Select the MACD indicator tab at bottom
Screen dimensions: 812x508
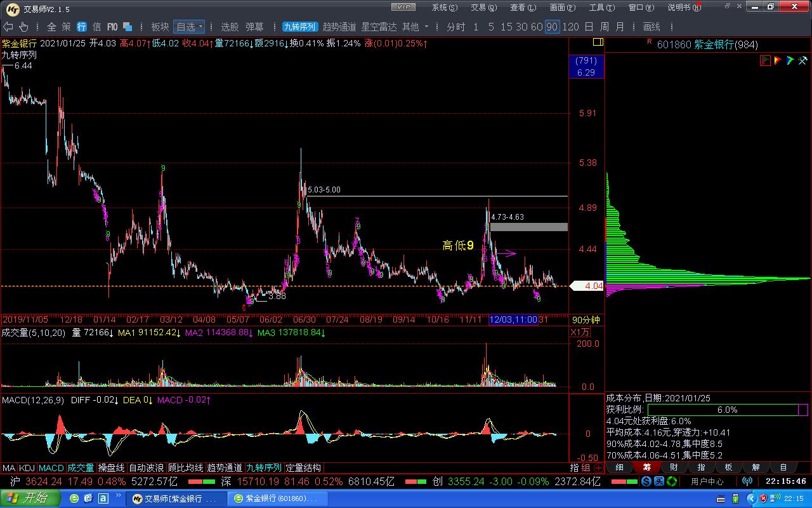[51, 468]
